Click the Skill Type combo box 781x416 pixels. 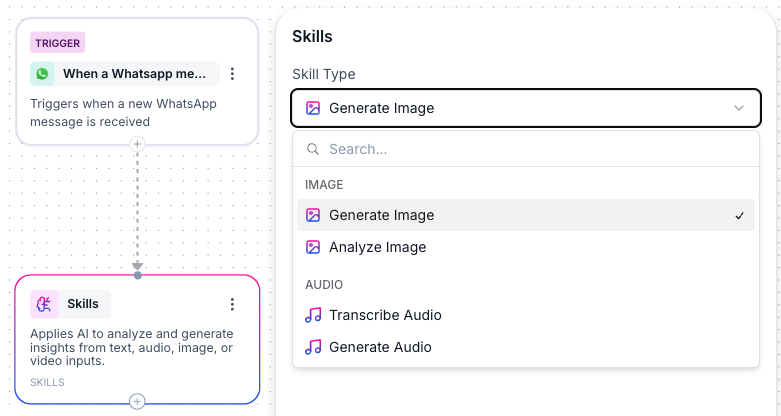(x=525, y=108)
